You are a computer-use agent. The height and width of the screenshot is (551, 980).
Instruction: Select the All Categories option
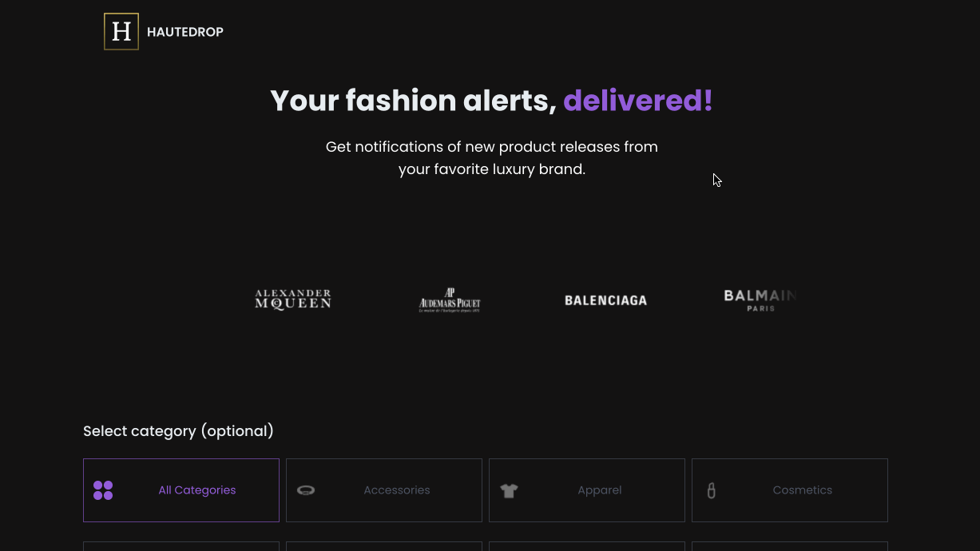point(181,490)
